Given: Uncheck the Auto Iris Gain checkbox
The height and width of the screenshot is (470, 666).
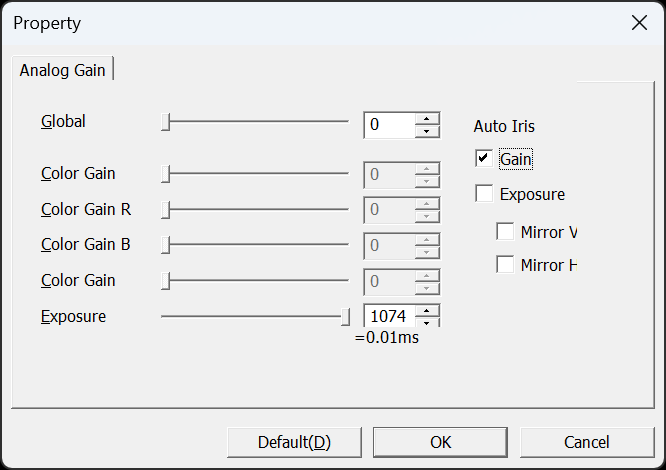Looking at the screenshot, I should coord(484,158).
